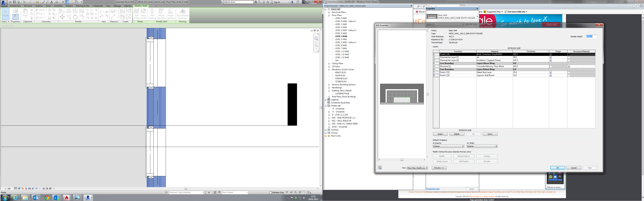644x201 pixels.
Task: Click the Undo arrow icon
Action: click(24, 2)
